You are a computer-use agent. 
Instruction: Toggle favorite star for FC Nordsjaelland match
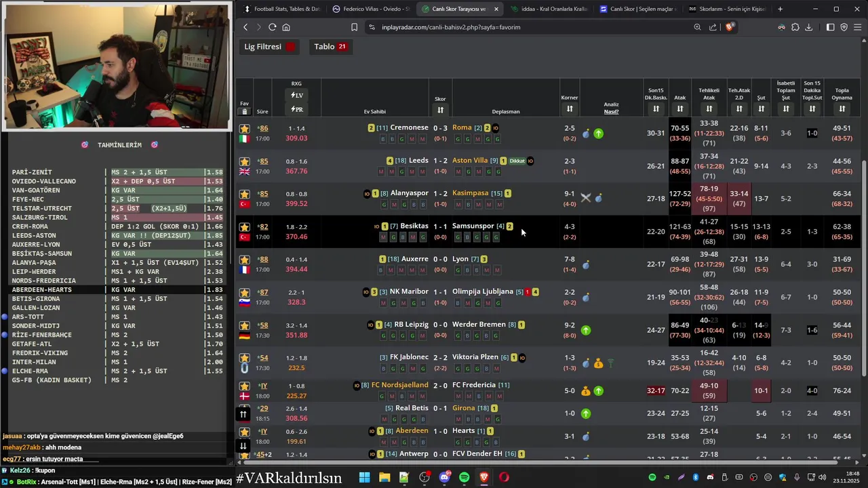pyautogui.click(x=245, y=386)
